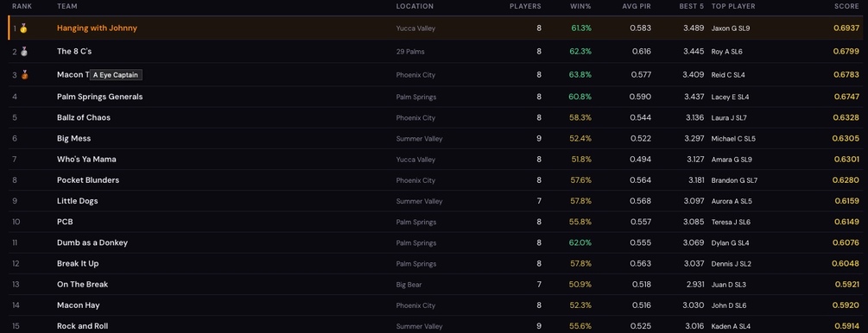Screen dimensions: 868x333
Task: Click the LOCATION column header
Action: coord(415,6)
